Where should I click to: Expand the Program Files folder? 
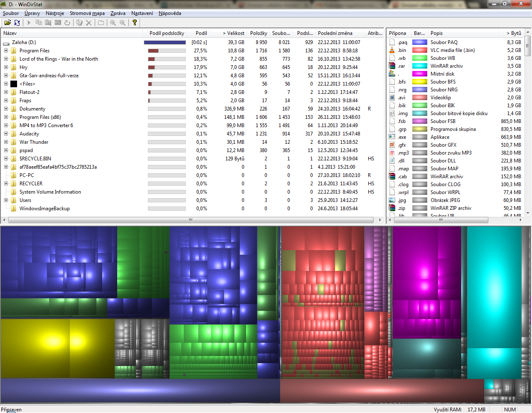click(6, 51)
